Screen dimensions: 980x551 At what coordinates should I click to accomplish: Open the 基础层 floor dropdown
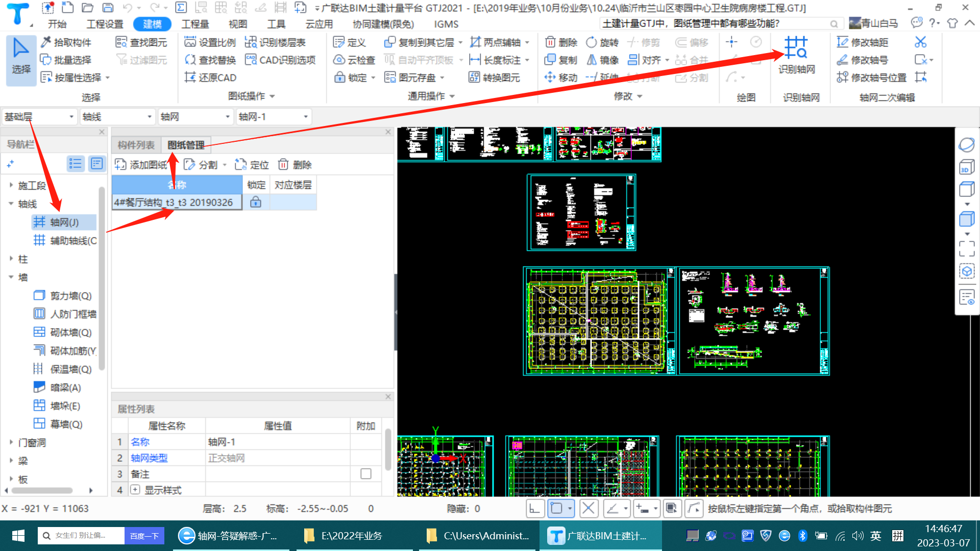(x=39, y=117)
